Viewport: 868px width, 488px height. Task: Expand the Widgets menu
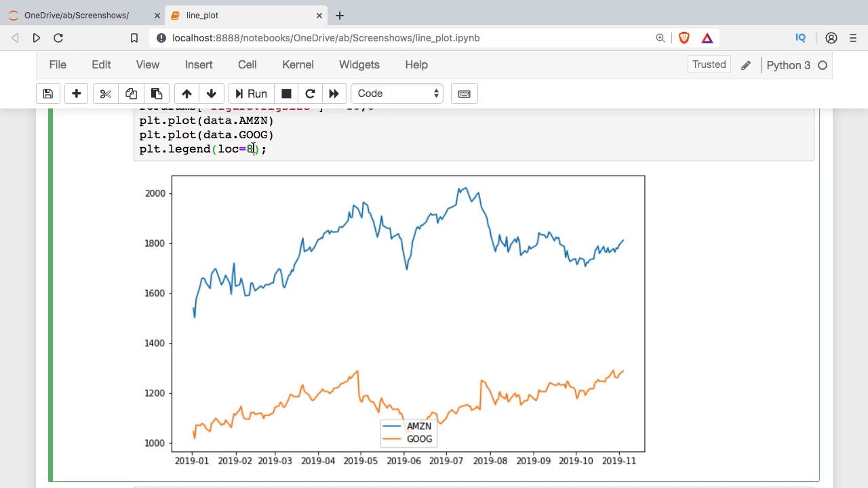pos(359,64)
